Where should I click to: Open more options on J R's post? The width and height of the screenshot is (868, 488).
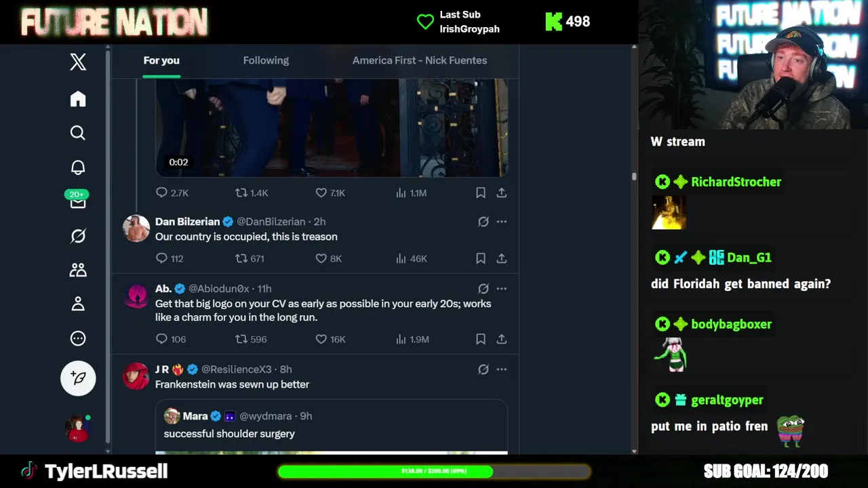[502, 369]
